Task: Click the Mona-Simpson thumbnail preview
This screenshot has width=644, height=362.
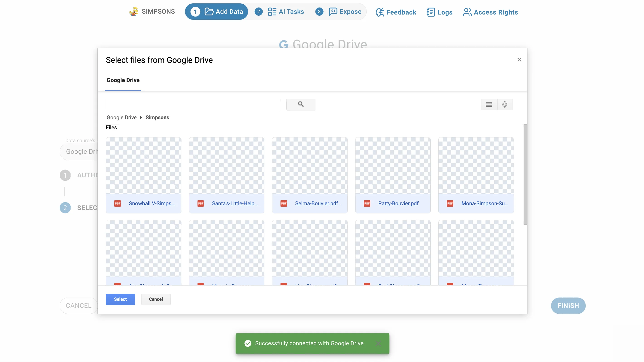Action: pyautogui.click(x=476, y=165)
